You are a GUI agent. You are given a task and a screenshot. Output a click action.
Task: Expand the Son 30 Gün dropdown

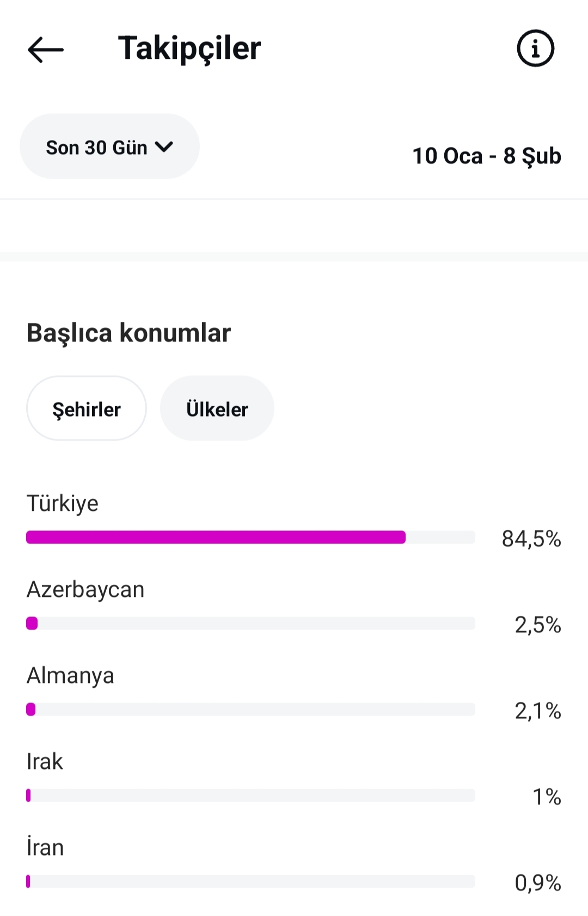[109, 146]
